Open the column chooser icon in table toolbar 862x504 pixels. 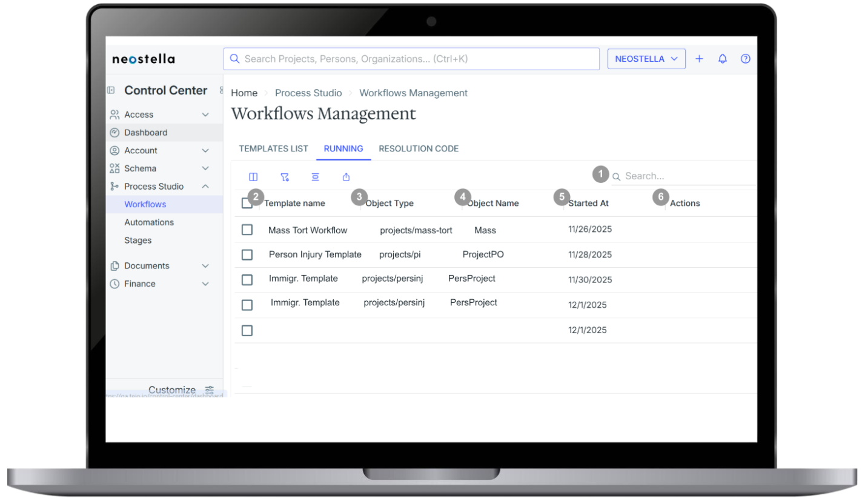253,177
